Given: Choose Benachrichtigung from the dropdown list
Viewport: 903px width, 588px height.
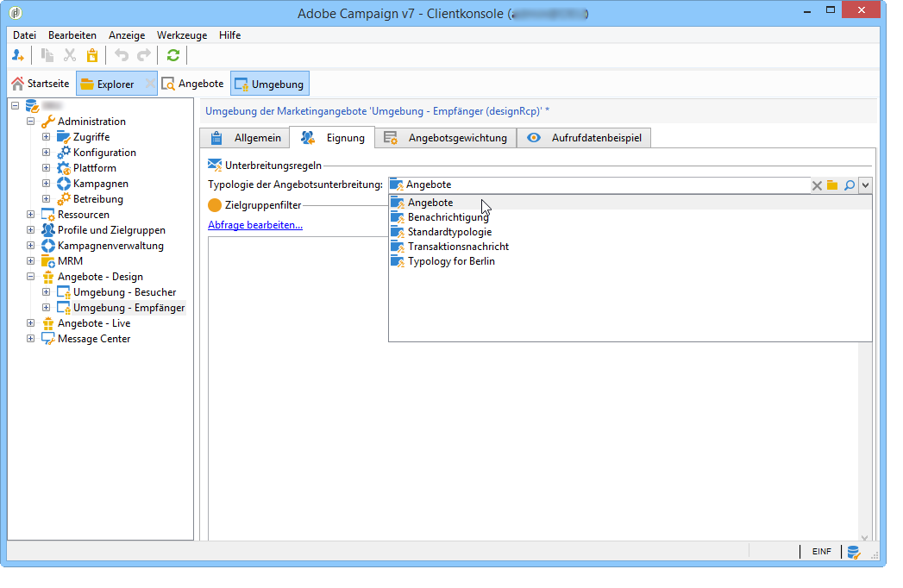Looking at the screenshot, I should pos(630,217).
